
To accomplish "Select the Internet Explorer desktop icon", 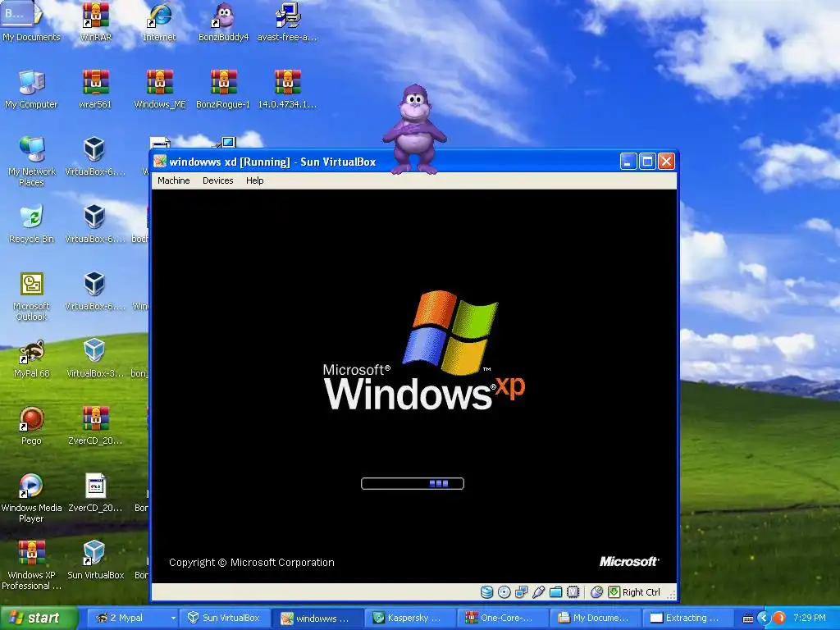I will (159, 21).
